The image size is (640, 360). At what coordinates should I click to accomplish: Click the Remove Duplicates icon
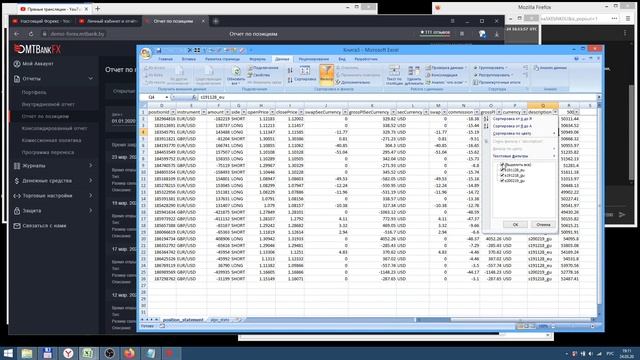[x=414, y=75]
